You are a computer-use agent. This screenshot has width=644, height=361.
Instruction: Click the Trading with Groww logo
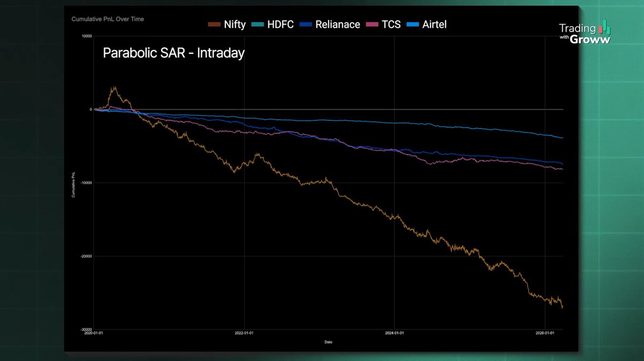click(584, 32)
